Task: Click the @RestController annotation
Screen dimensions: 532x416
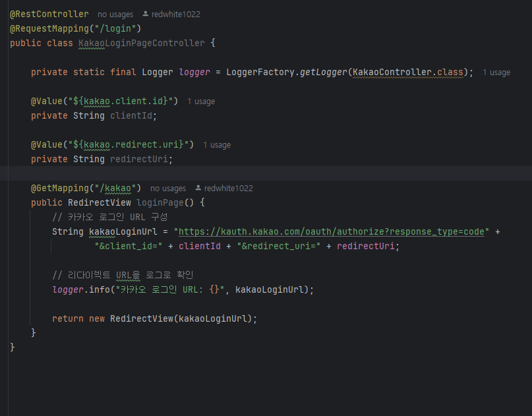Action: 49,15
